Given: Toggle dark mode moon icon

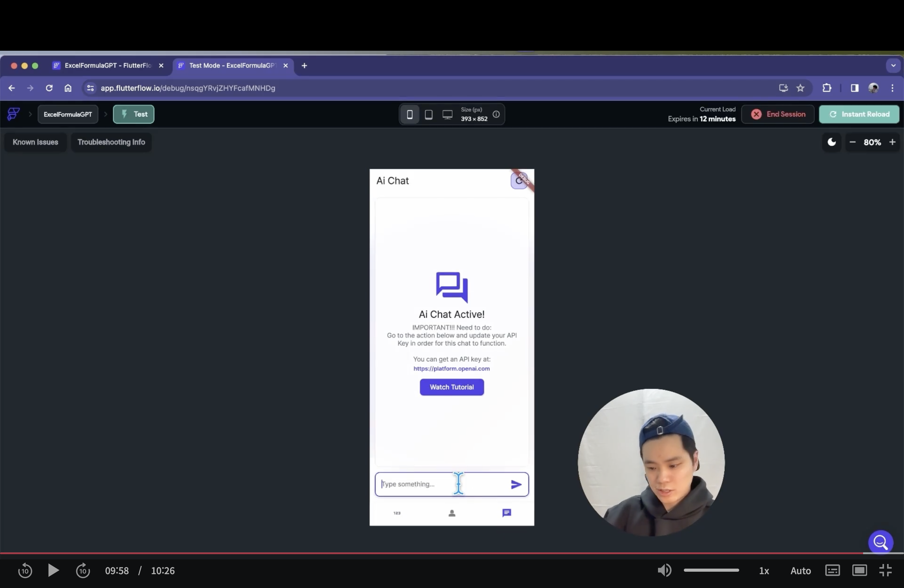Looking at the screenshot, I should click(x=831, y=142).
